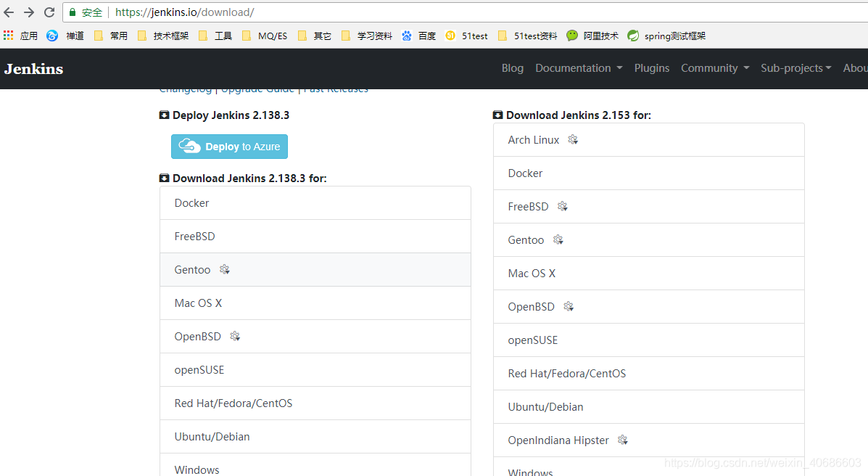Click the browser forward arrow

(29, 12)
